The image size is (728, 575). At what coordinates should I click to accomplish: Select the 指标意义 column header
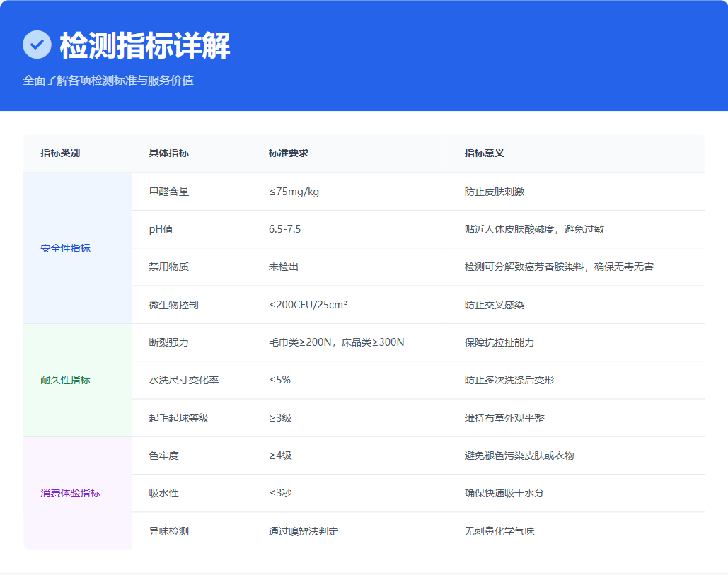tap(484, 153)
